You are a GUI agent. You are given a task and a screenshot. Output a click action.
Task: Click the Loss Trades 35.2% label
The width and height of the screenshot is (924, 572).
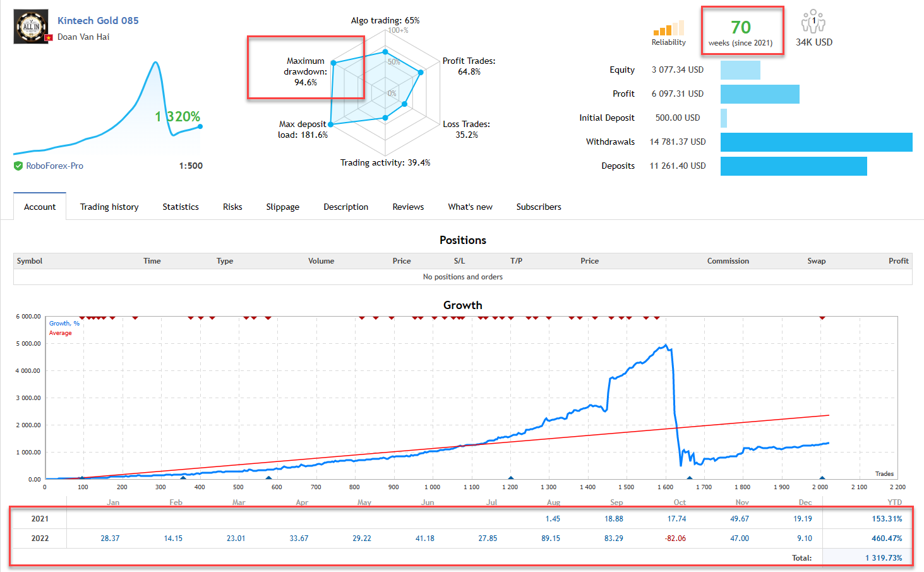point(466,129)
